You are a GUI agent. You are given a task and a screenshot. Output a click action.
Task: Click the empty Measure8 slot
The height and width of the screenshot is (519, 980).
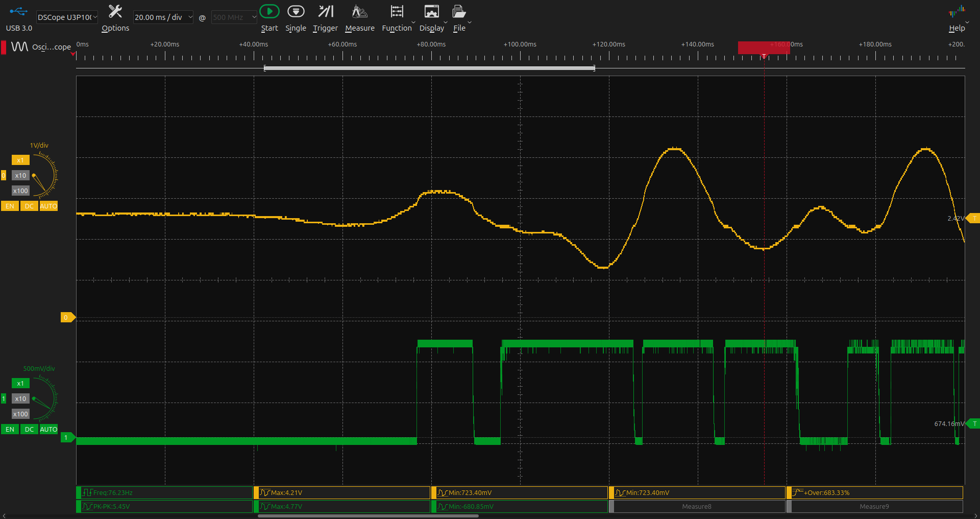(696, 507)
